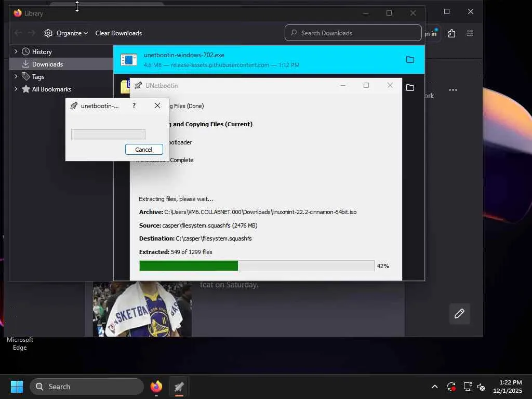Click the search magnifier in Library
532x399 pixels.
point(294,33)
